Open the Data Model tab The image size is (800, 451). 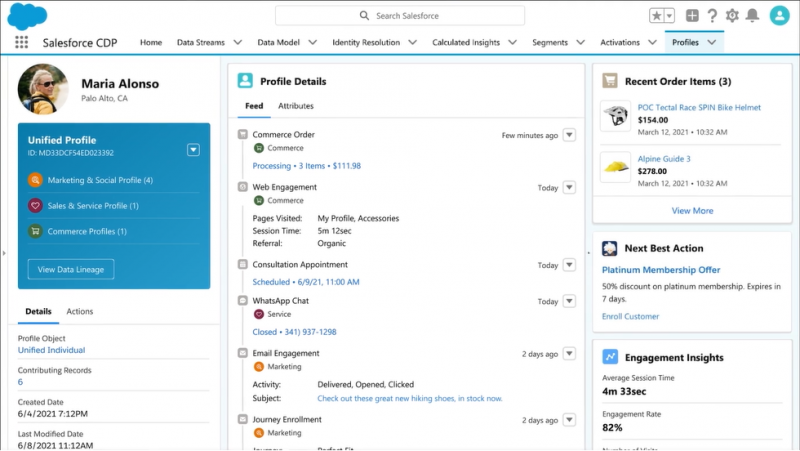(278, 42)
